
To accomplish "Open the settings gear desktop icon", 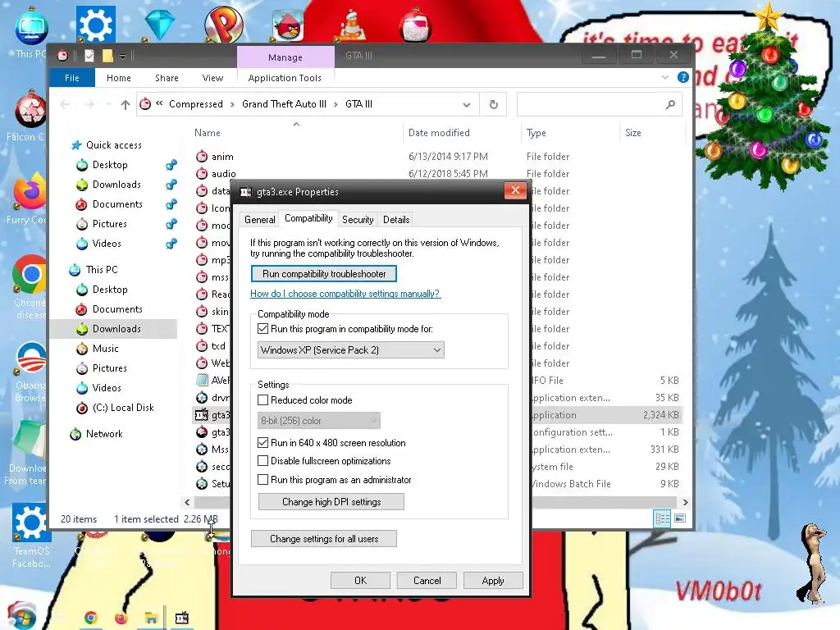I will click(x=95, y=25).
